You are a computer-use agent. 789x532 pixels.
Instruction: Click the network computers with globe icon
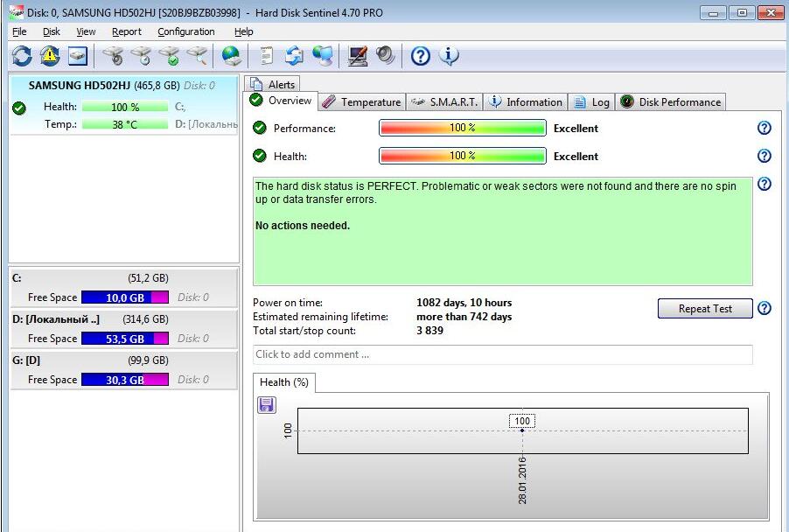322,56
